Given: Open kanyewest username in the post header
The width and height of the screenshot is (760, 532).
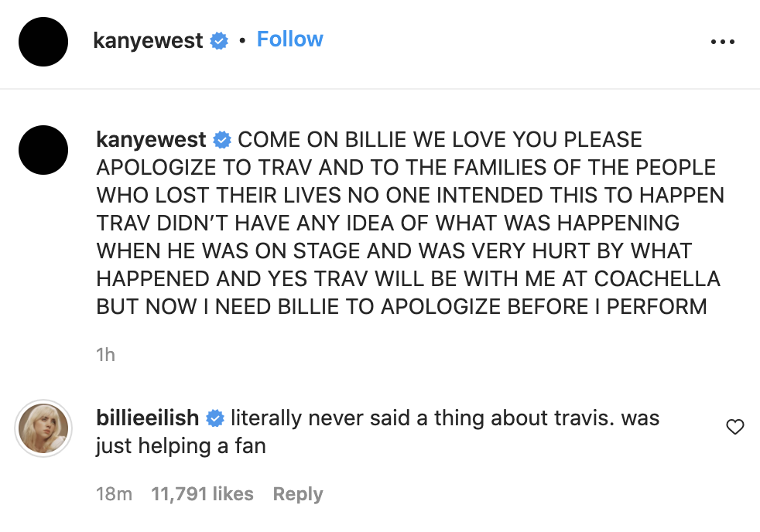Looking at the screenshot, I should tap(148, 41).
